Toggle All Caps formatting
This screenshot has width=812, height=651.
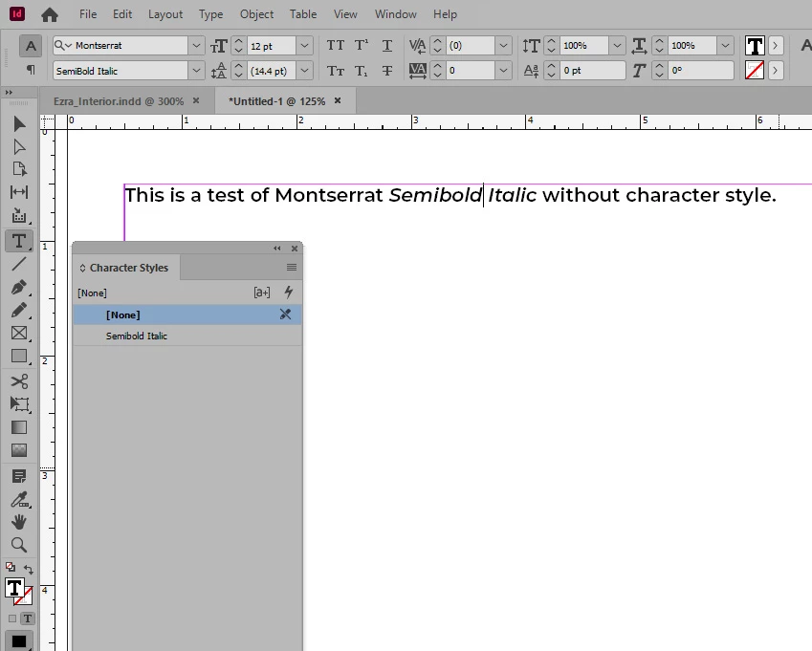(335, 46)
